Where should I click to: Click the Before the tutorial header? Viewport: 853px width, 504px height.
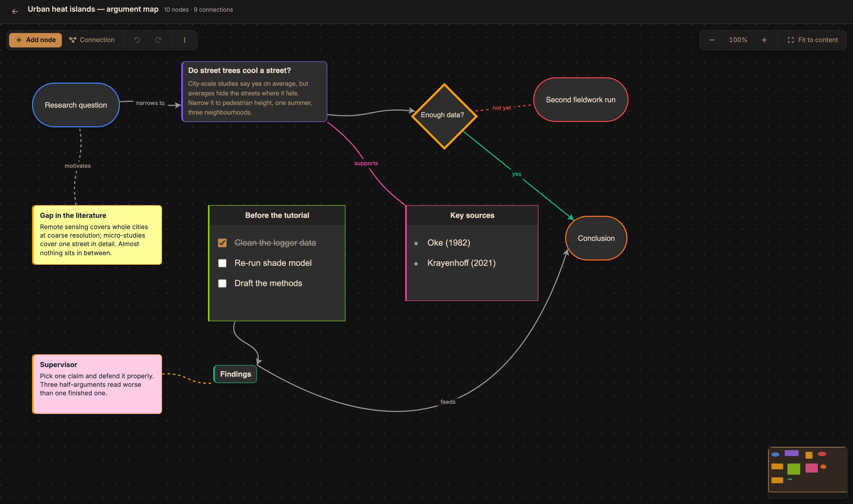point(277,215)
